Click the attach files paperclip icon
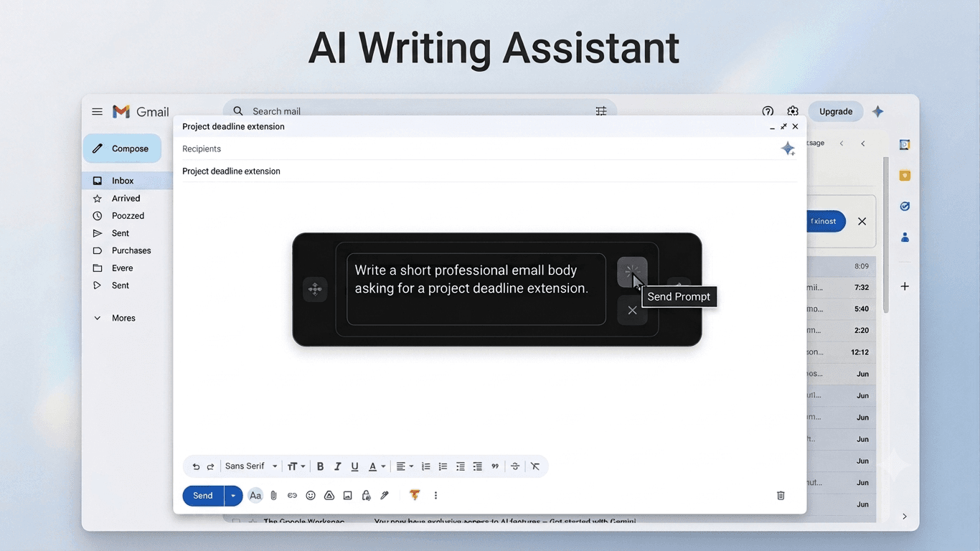Viewport: 980px width, 551px height. click(273, 496)
